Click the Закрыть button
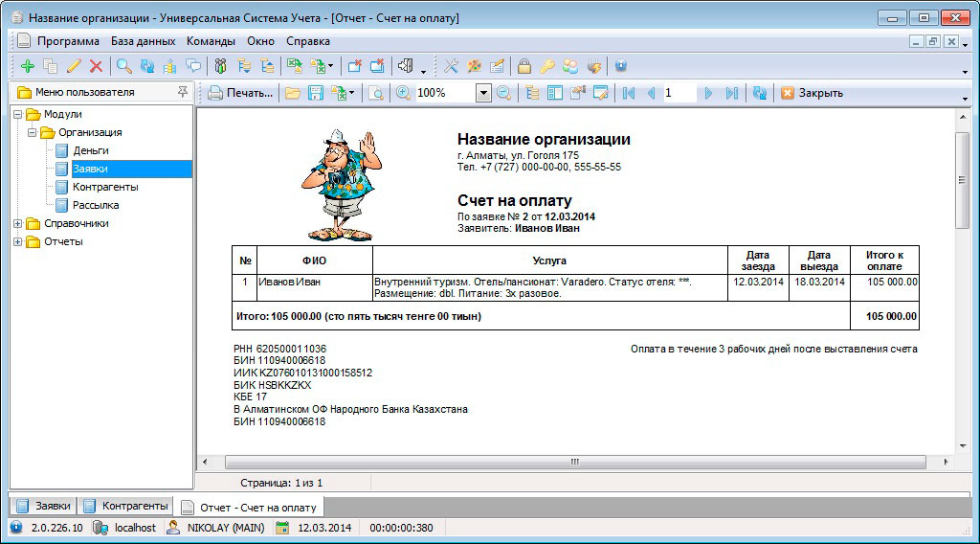 tap(812, 93)
